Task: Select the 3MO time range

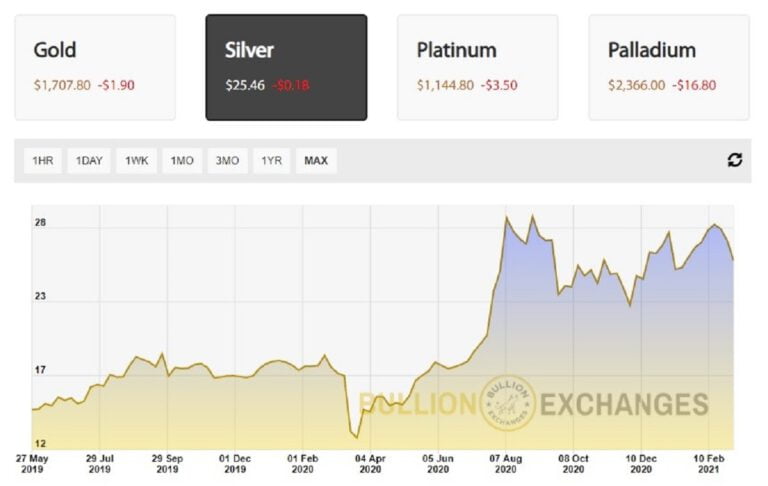Action: [x=228, y=161]
